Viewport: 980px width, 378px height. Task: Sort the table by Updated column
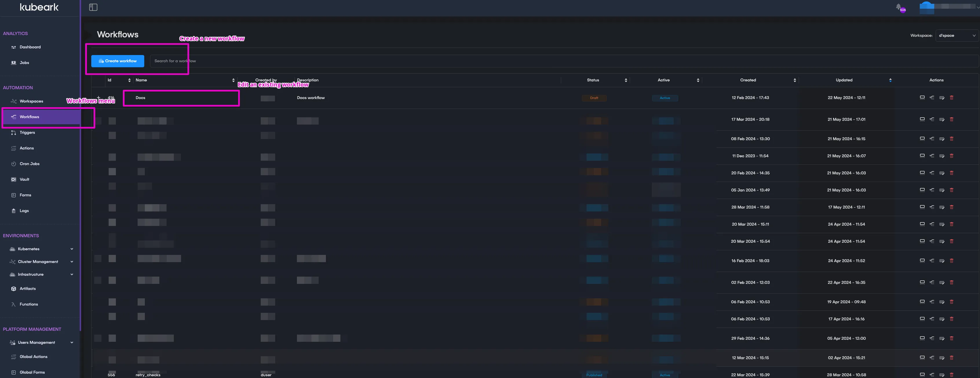pyautogui.click(x=890, y=80)
